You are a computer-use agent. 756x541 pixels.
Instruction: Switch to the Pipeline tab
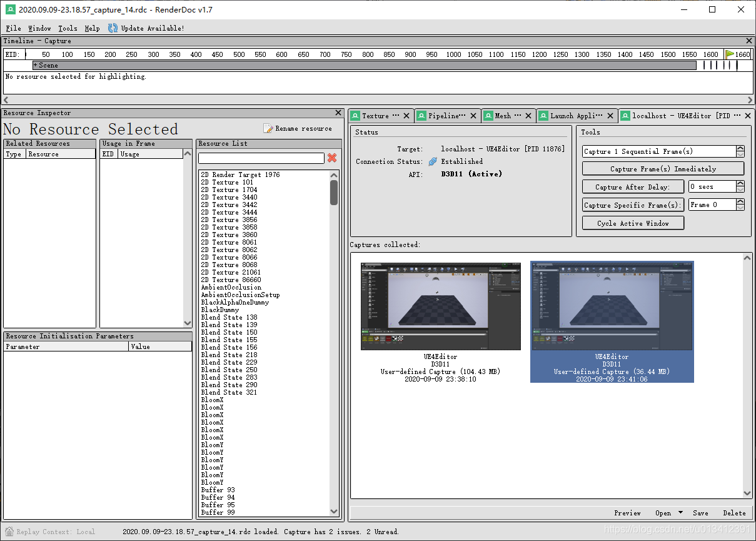coord(446,115)
